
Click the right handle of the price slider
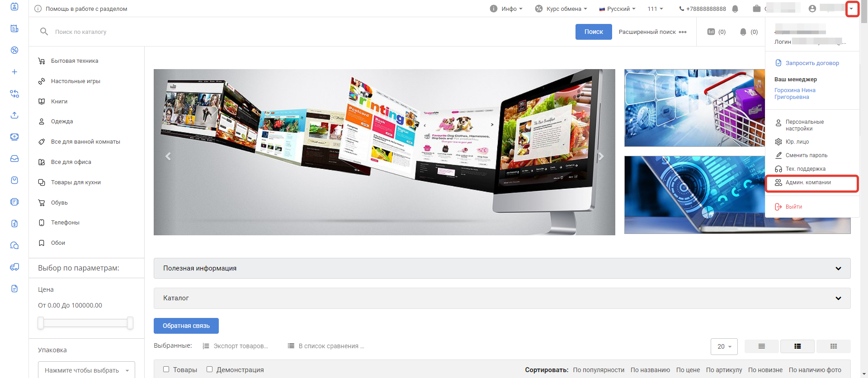point(130,323)
